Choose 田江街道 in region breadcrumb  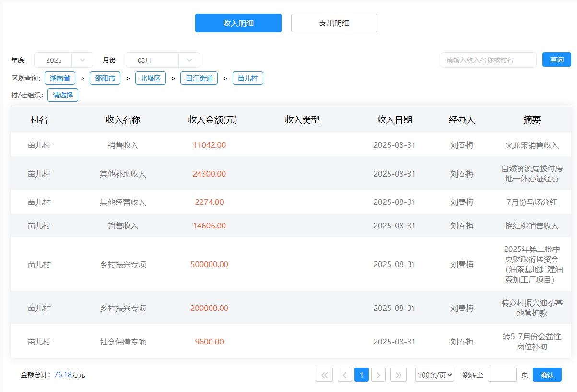(x=199, y=78)
